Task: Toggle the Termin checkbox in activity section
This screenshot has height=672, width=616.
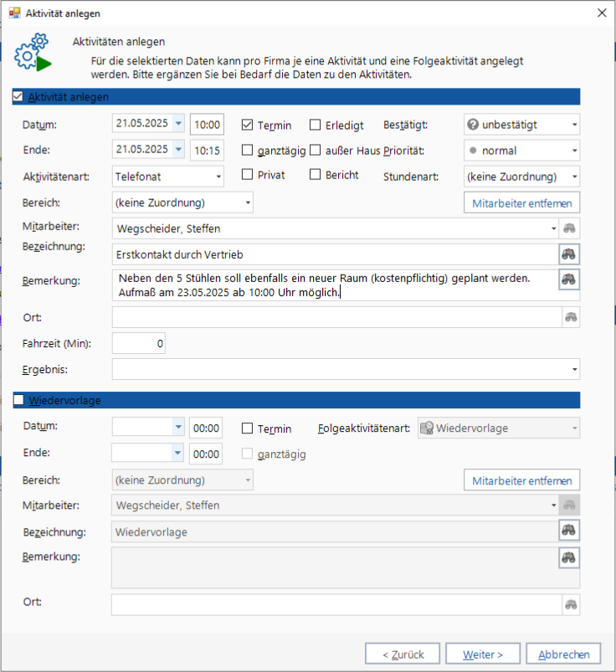Action: coord(248,125)
